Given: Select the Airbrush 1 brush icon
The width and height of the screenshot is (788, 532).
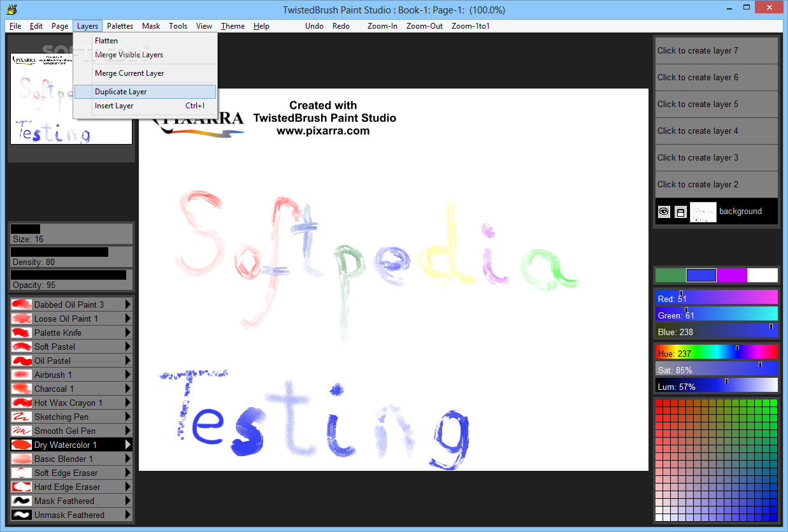Looking at the screenshot, I should point(22,375).
